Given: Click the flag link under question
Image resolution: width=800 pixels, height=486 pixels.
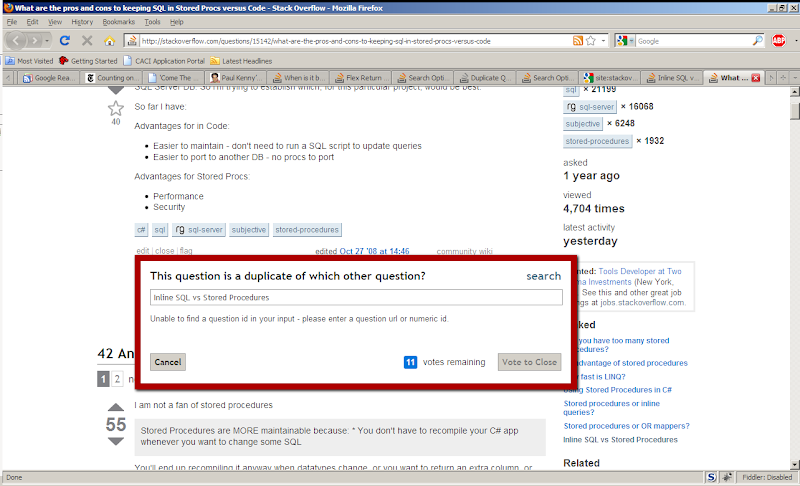Looking at the screenshot, I should (x=186, y=251).
